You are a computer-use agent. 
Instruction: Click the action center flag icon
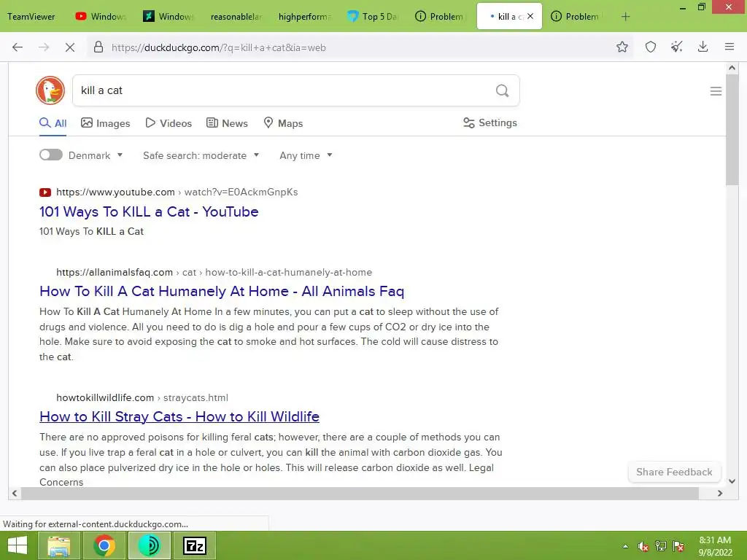[678, 547]
